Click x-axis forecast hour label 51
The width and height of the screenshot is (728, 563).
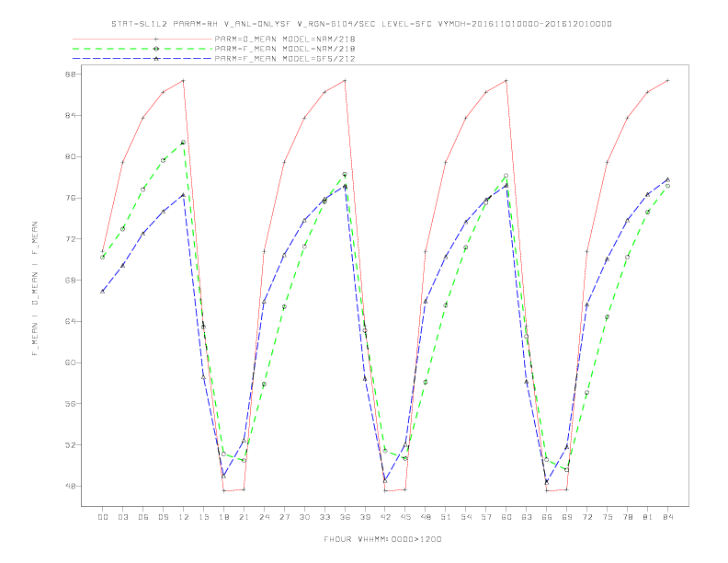click(x=446, y=517)
